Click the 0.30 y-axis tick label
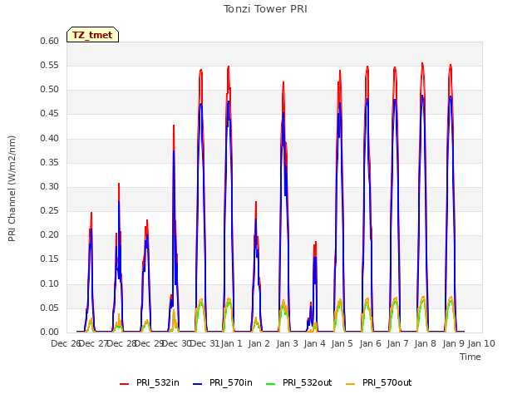This screenshot has height=399, width=532. coord(50,186)
